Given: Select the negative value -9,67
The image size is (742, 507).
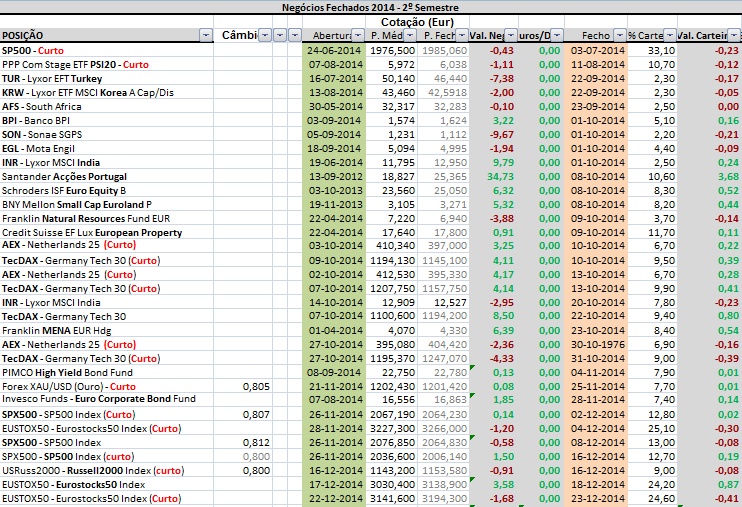Looking at the screenshot, I should (x=494, y=134).
